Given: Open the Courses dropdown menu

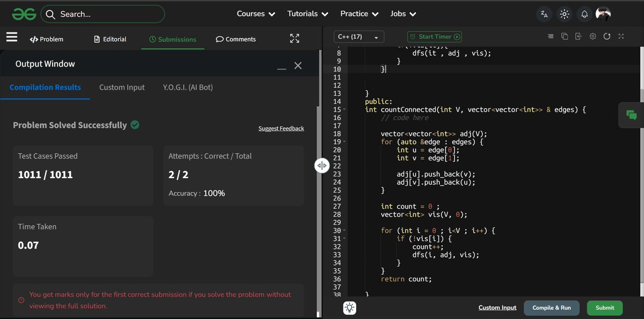Looking at the screenshot, I should tap(256, 14).
